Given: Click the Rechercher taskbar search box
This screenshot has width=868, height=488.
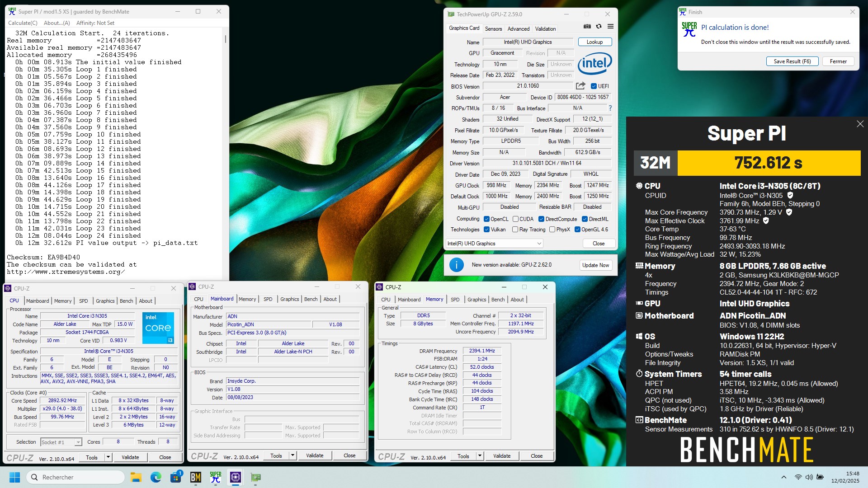Looking at the screenshot, I should coord(75,477).
